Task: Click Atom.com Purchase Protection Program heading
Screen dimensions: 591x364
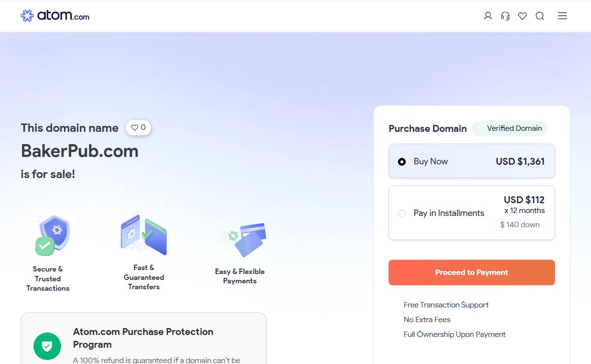Action: 143,338
